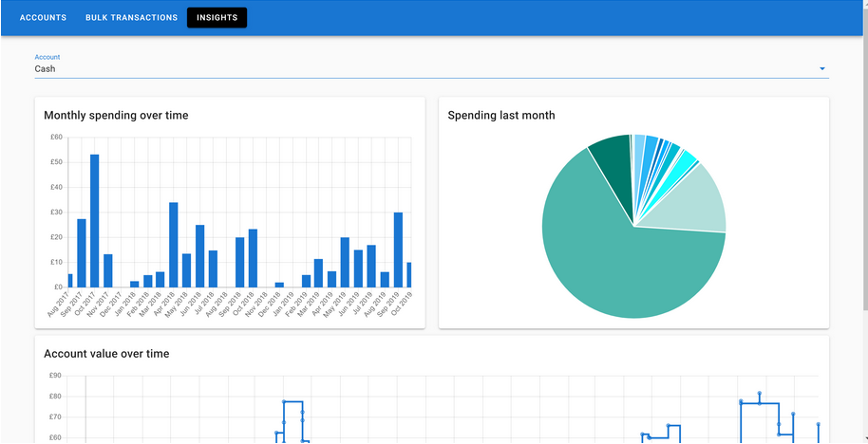This screenshot has width=868, height=444.
Task: Click 'Account value over time' heading
Action: [x=106, y=353]
